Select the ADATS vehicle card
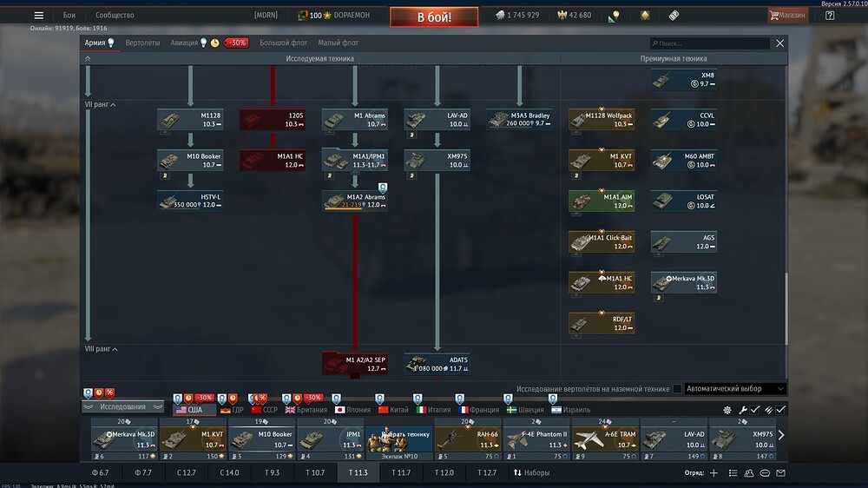868x488 pixels. [437, 364]
